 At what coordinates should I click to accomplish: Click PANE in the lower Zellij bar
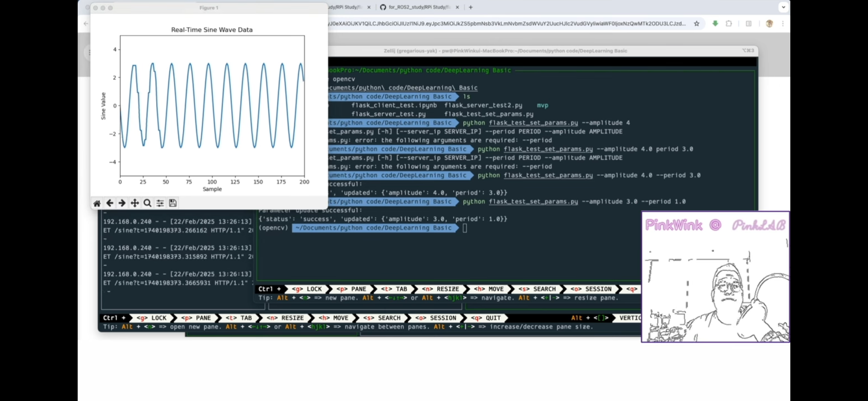point(196,318)
